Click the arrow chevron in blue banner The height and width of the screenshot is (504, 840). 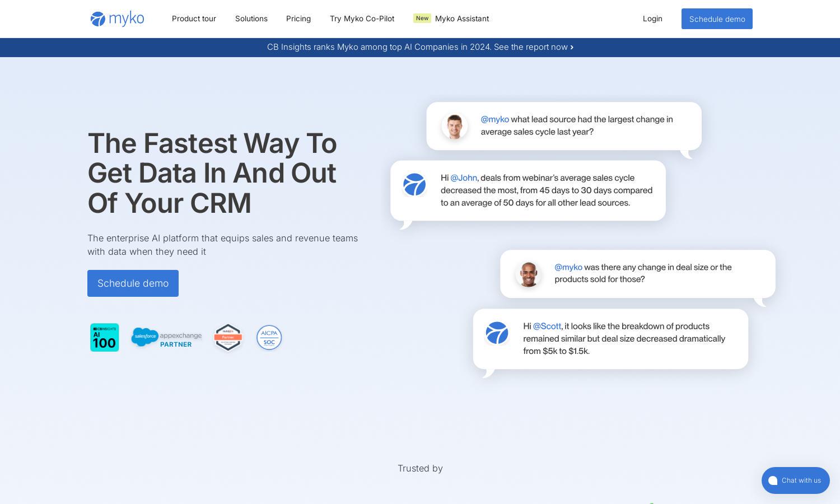572,48
